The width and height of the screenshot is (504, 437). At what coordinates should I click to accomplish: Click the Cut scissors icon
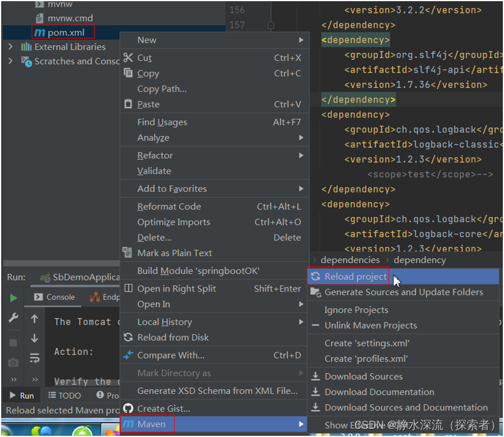click(x=128, y=58)
